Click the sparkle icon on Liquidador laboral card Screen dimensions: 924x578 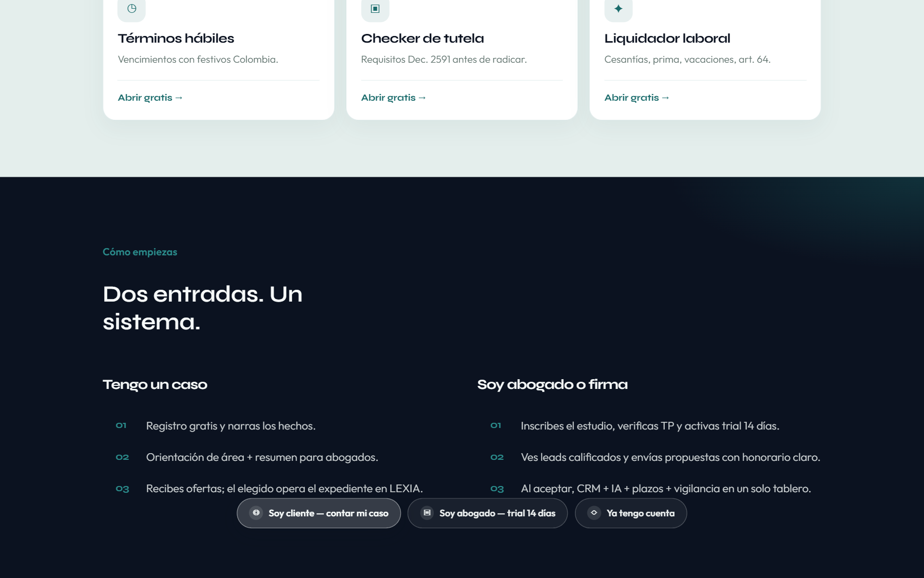(619, 8)
